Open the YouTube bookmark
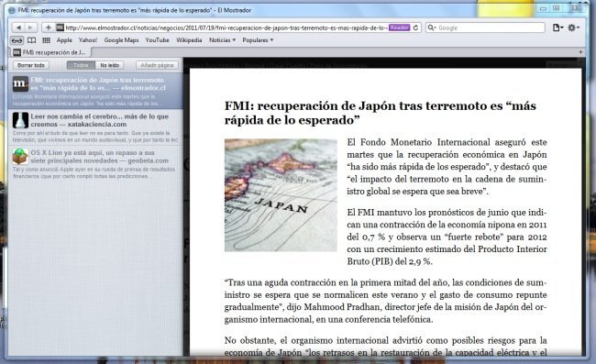 [157, 40]
